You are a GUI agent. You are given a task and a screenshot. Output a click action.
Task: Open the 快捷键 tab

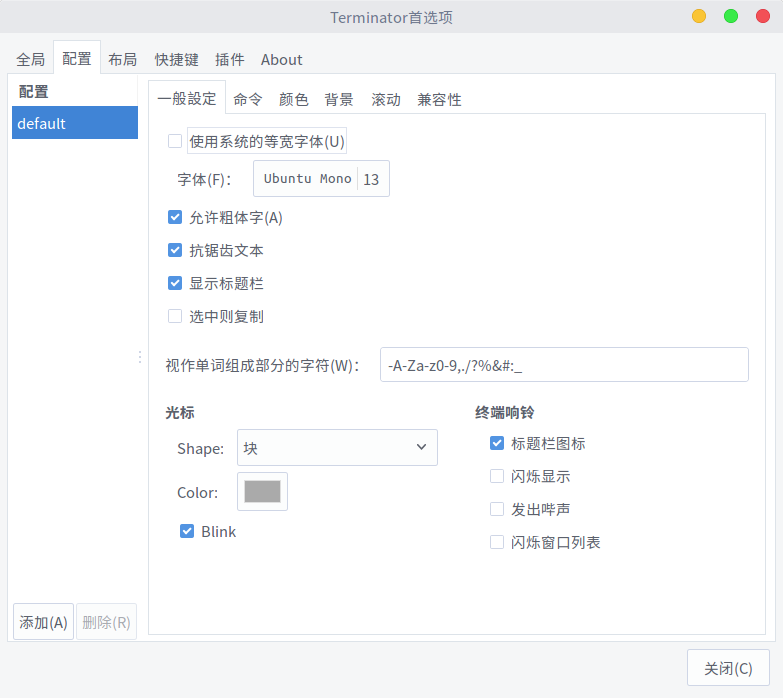coord(176,59)
